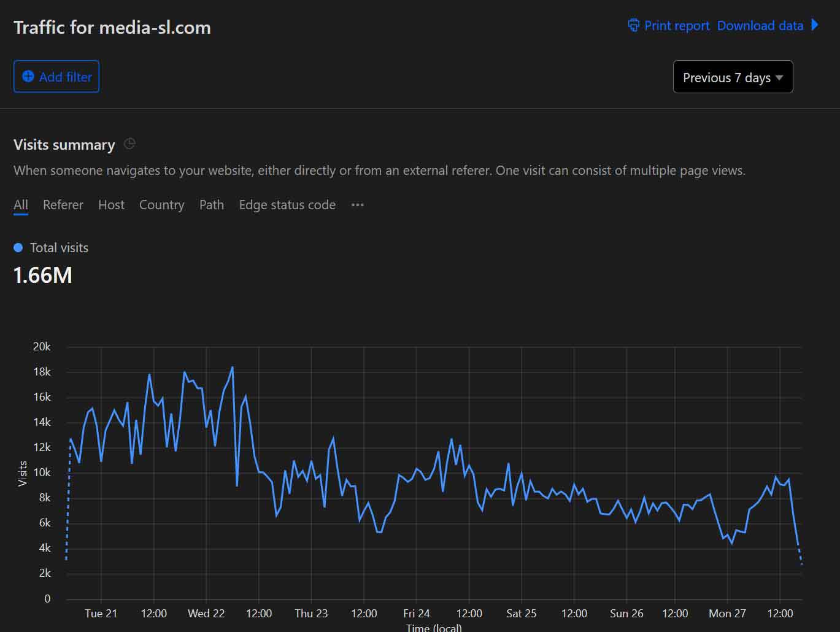Show visits by Path tab

coord(212,205)
